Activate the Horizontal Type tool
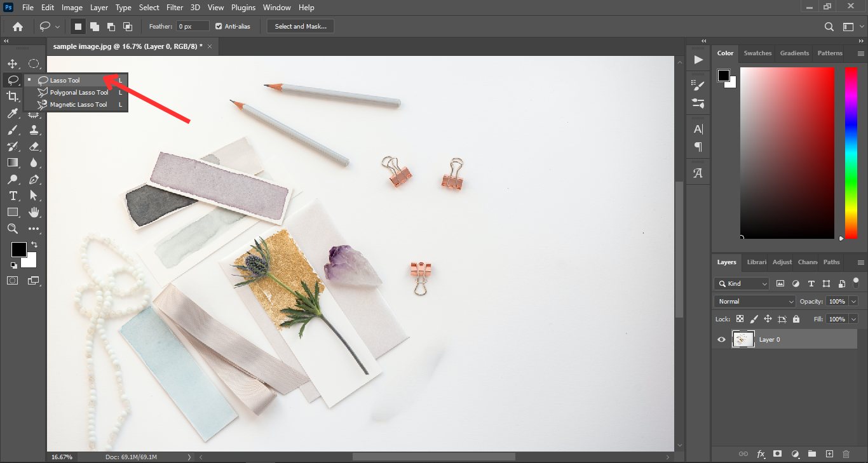Screen dimensions: 868x463 (x=12, y=196)
